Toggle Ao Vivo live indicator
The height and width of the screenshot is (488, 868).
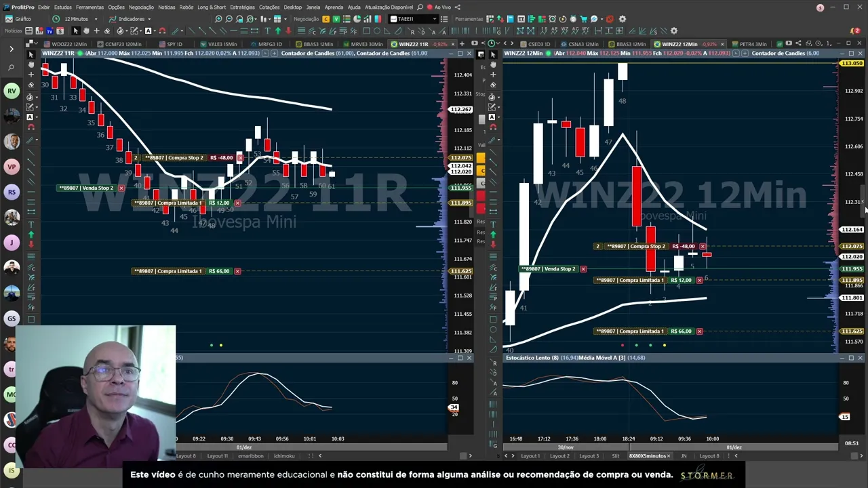point(439,7)
